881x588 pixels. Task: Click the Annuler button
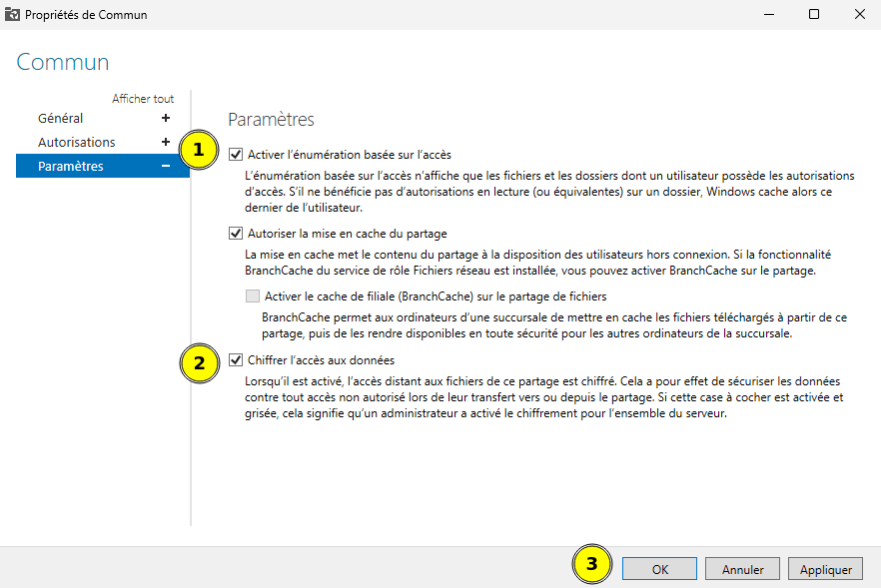(742, 569)
